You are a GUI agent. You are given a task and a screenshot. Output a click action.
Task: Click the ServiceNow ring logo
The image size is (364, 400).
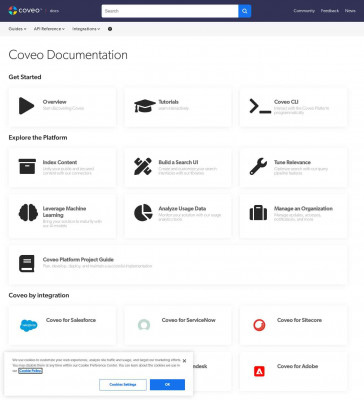pos(144,325)
